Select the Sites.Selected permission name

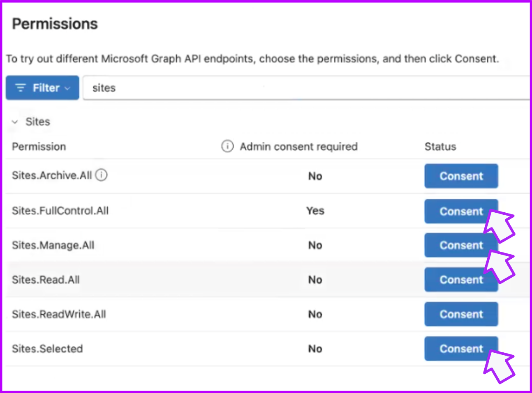[47, 349]
